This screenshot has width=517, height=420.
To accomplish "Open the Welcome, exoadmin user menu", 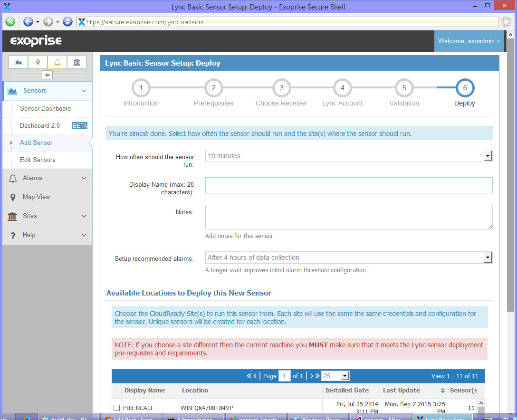I will tap(469, 41).
